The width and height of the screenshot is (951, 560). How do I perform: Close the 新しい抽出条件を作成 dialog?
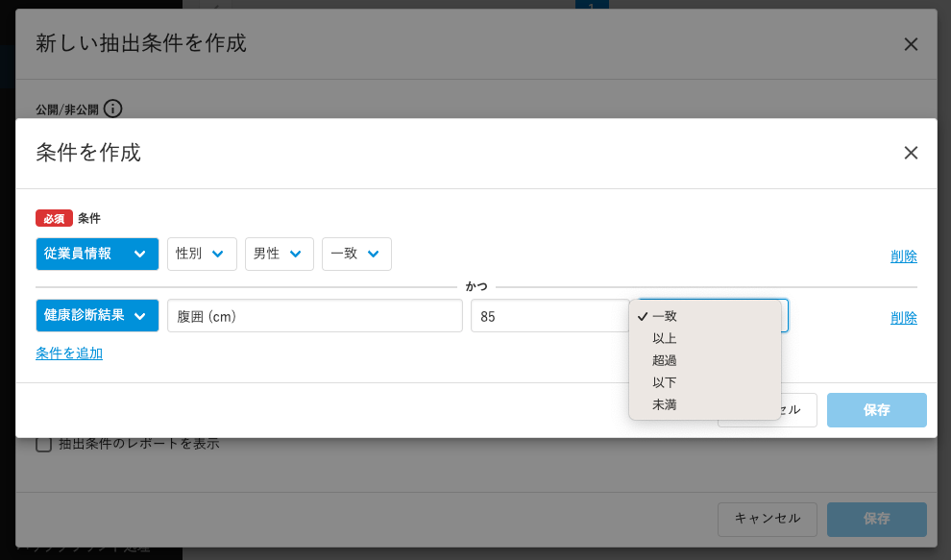pos(911,44)
